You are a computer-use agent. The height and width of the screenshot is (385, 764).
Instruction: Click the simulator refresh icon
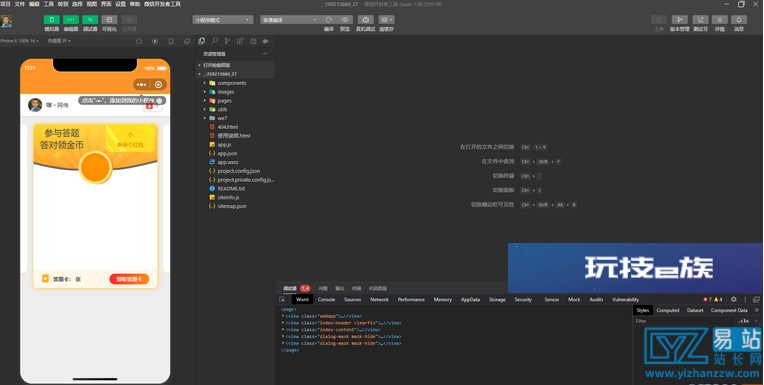(139, 41)
